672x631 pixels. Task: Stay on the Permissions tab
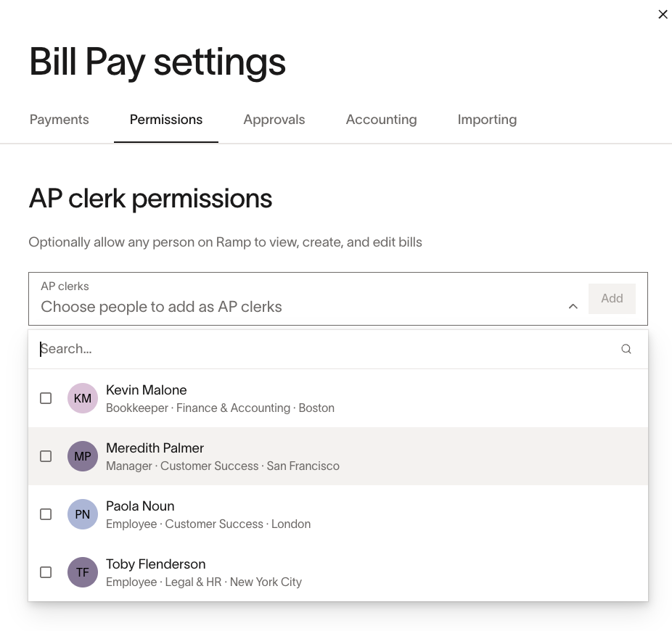point(165,120)
